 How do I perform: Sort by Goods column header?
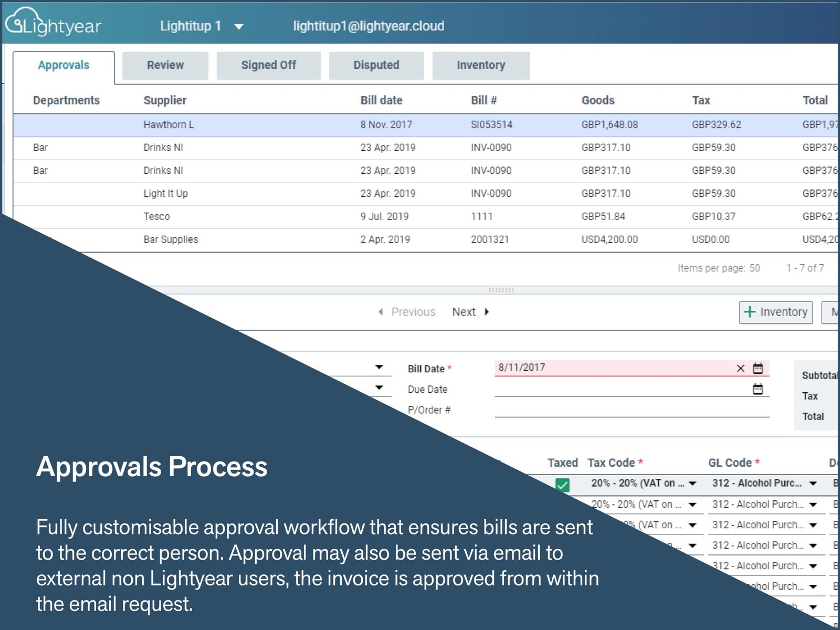[598, 100]
